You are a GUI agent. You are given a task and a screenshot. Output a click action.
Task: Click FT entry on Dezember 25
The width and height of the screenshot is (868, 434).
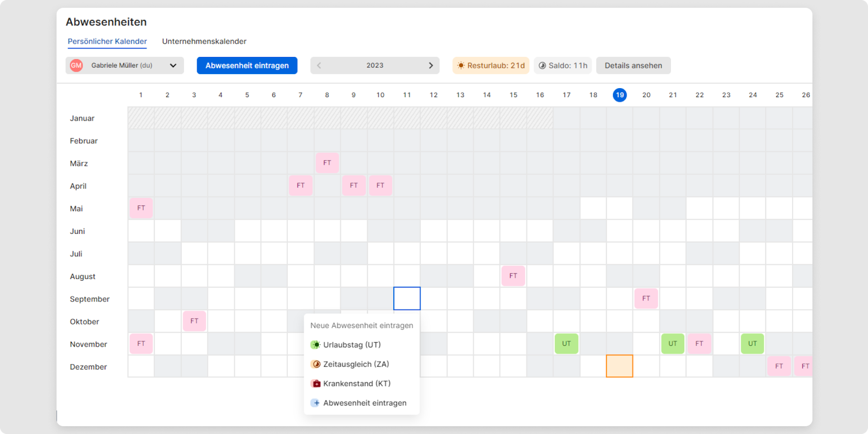[x=779, y=366]
